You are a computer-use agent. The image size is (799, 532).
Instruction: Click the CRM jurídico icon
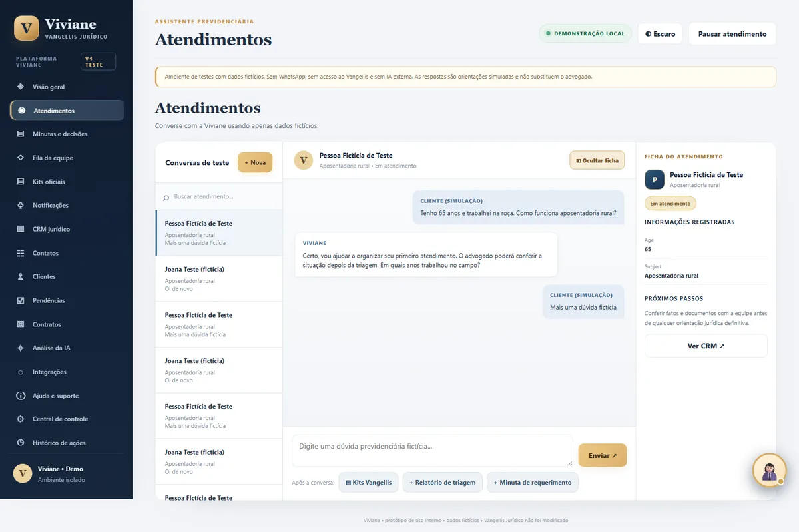click(x=21, y=229)
